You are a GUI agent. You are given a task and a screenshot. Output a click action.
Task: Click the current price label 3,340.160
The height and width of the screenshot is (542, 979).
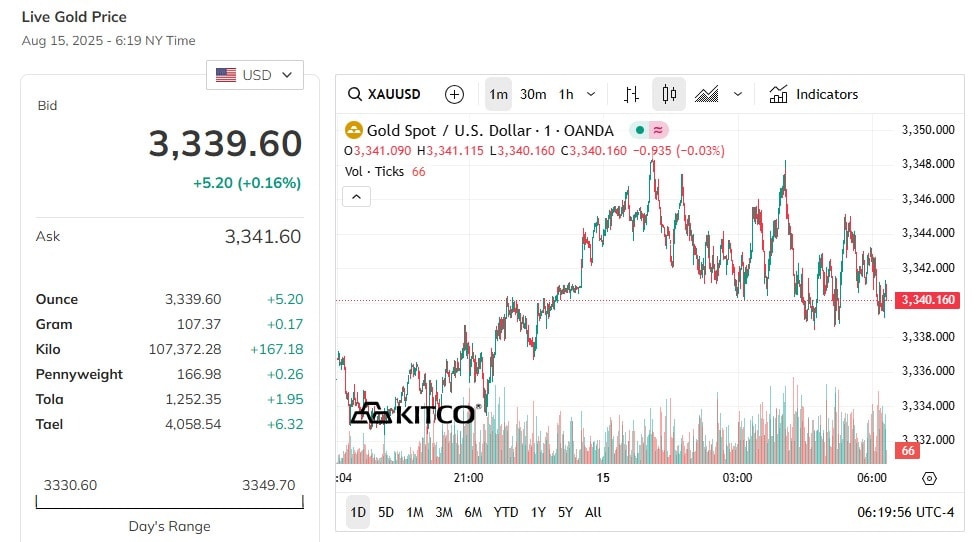[x=928, y=300]
